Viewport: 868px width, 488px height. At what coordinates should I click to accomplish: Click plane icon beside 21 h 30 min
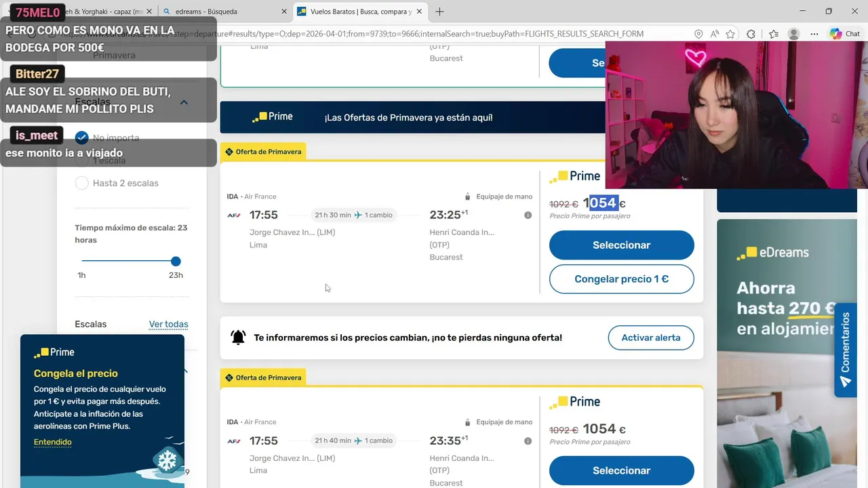coord(358,215)
